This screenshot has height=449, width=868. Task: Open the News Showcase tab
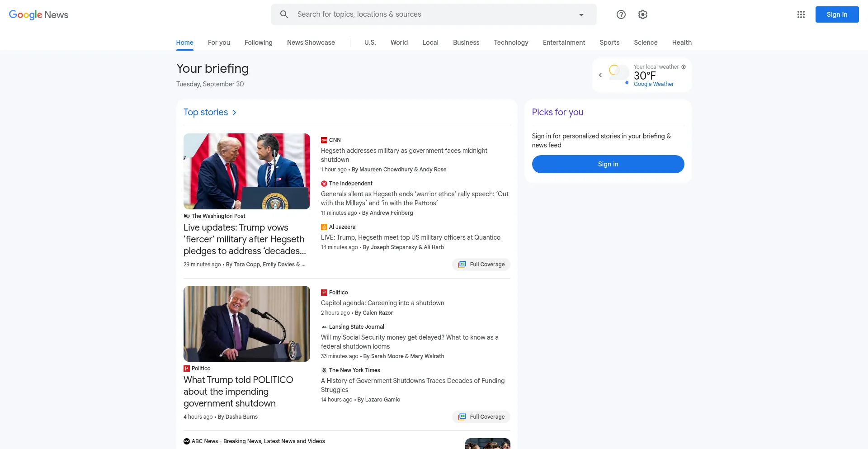point(311,43)
